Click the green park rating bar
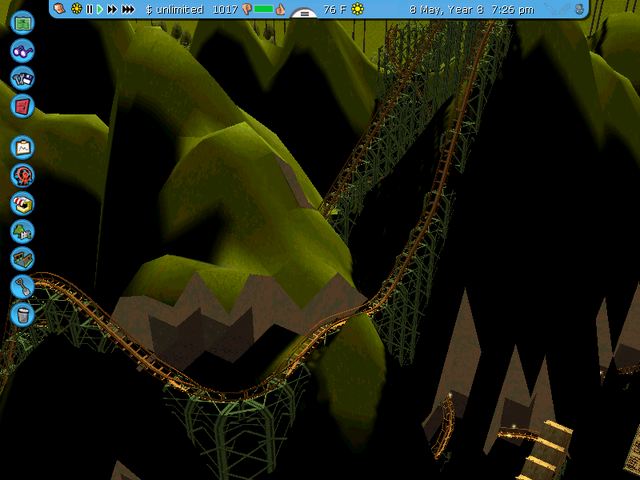This screenshot has height=480, width=640. (263, 9)
